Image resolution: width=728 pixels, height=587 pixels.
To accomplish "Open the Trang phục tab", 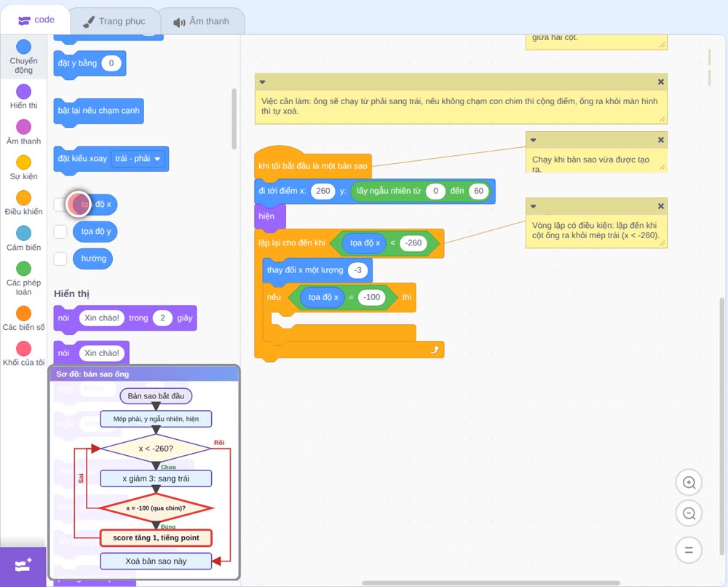I will point(114,21).
